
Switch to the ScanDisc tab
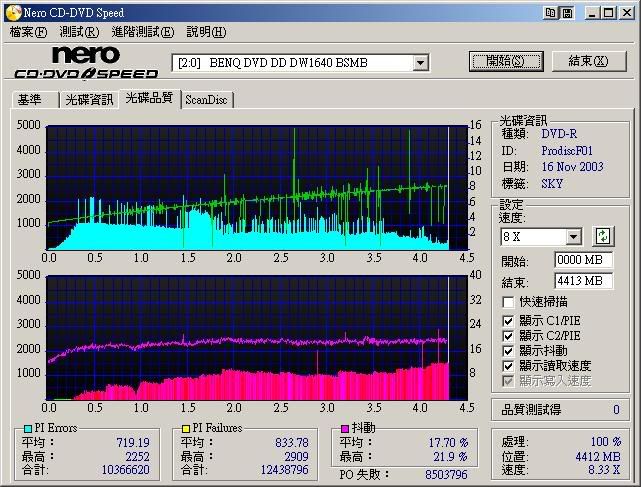pyautogui.click(x=206, y=100)
